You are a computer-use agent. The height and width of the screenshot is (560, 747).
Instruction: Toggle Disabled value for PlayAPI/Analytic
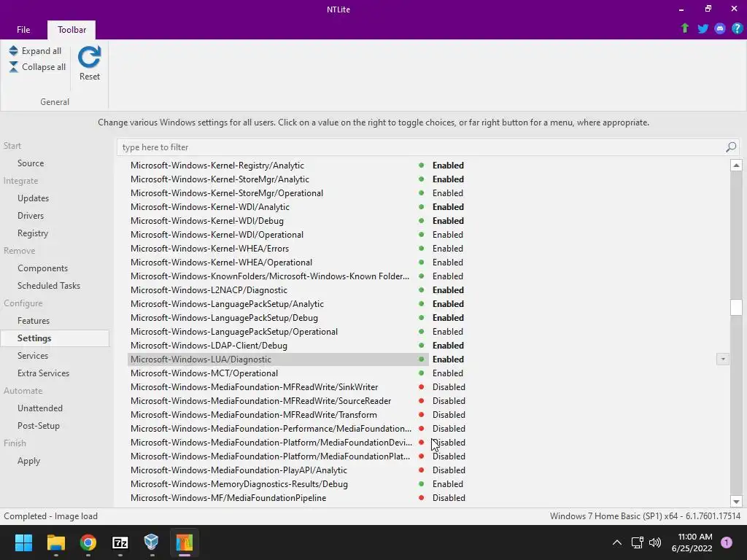point(449,470)
